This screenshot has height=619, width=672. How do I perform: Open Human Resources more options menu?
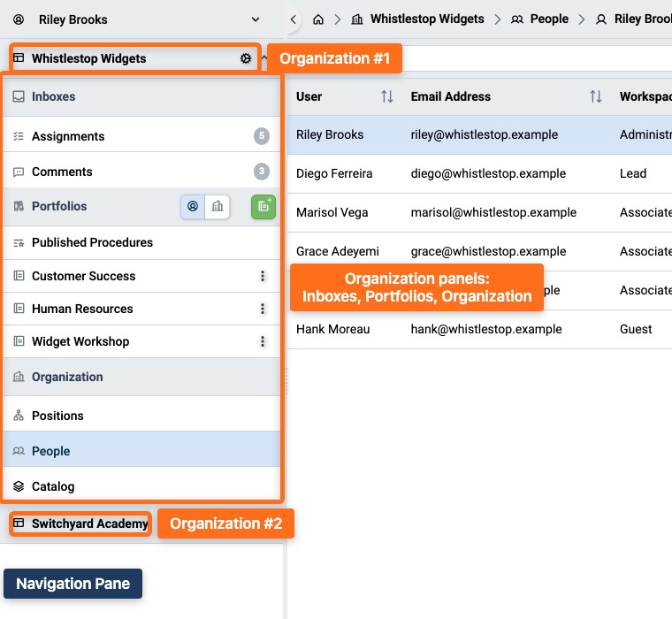263,309
